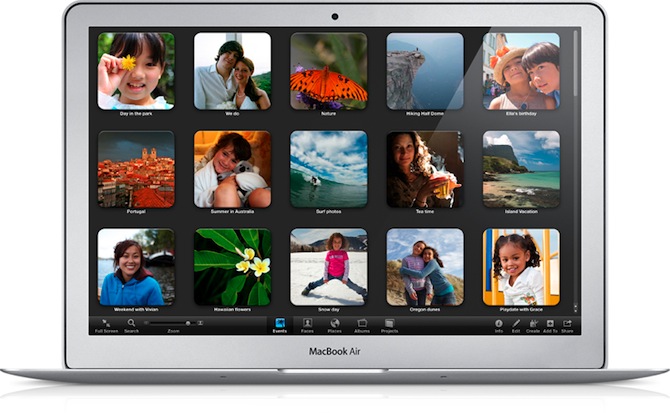Click the vertical scrollbar thumb
This screenshot has height=413, width=670.
pos(575,63)
